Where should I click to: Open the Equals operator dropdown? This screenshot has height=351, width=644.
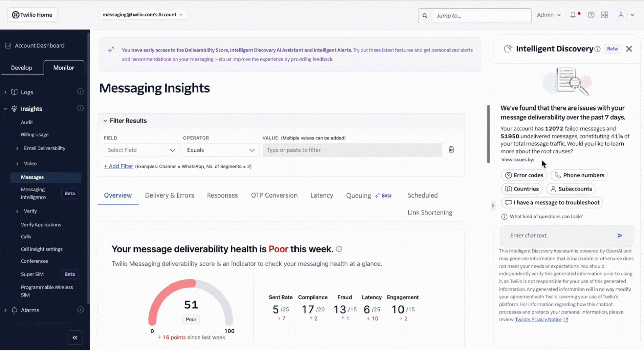221,150
